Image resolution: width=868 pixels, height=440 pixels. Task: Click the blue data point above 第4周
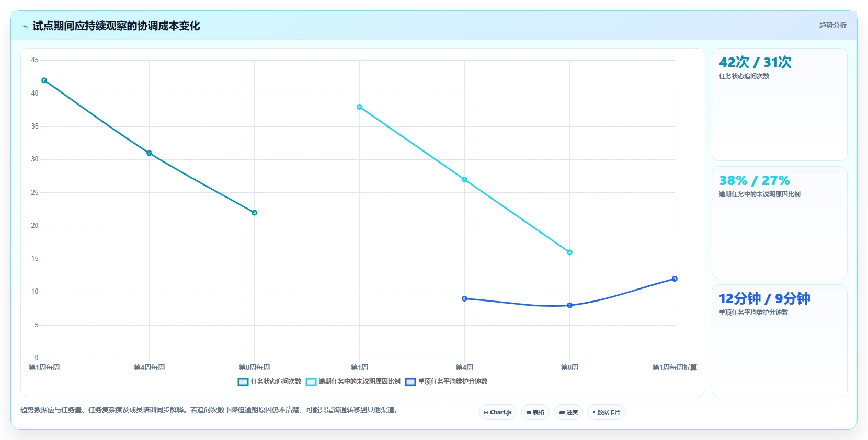pos(465,299)
